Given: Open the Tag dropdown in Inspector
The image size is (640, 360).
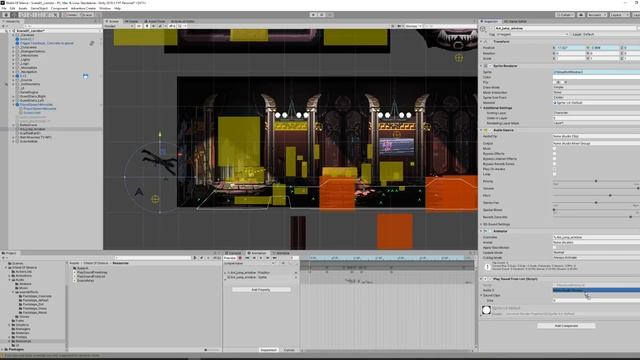Looking at the screenshot, I should [532, 34].
